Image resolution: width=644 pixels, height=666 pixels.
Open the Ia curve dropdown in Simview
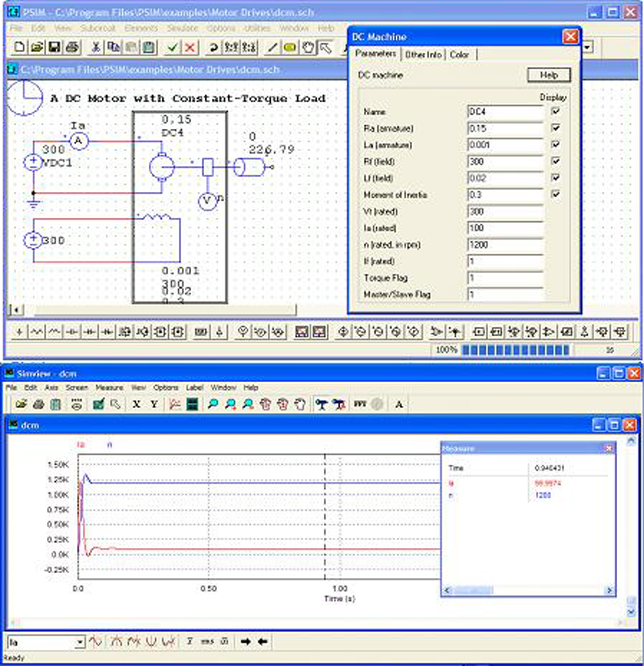(80, 642)
